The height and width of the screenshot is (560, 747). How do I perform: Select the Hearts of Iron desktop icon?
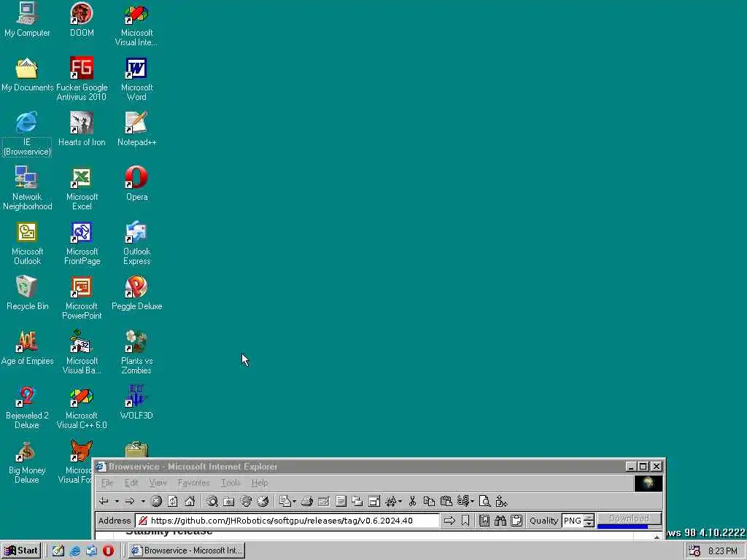pyautogui.click(x=82, y=129)
